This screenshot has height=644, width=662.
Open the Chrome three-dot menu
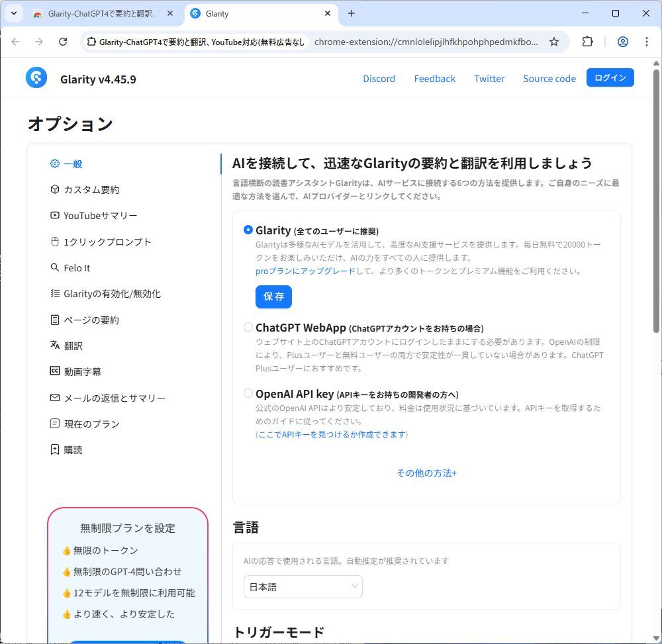646,42
